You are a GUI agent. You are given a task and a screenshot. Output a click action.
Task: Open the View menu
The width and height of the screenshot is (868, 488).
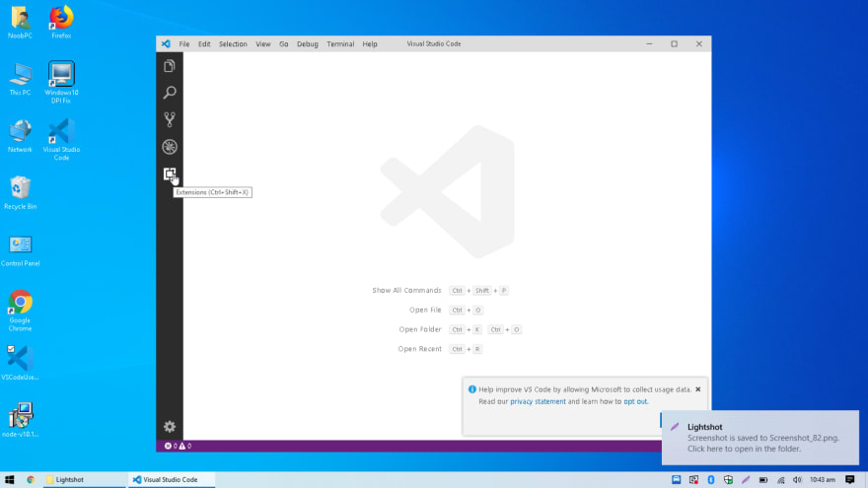263,43
